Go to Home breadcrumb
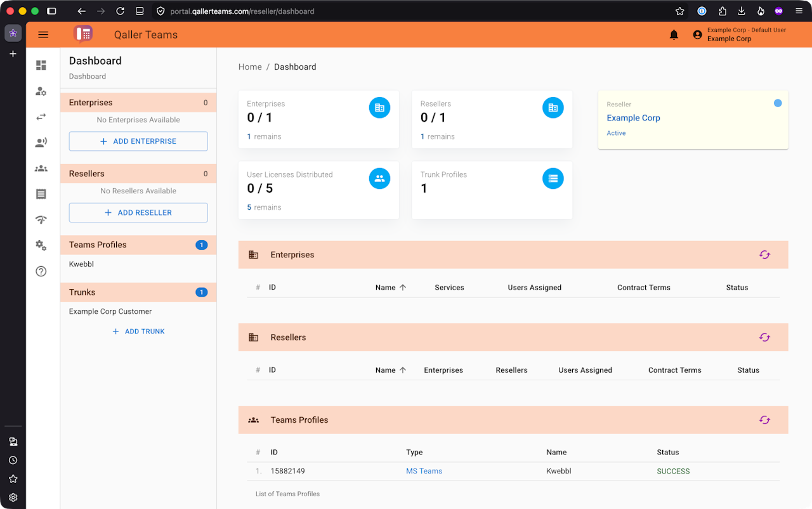 coord(250,67)
